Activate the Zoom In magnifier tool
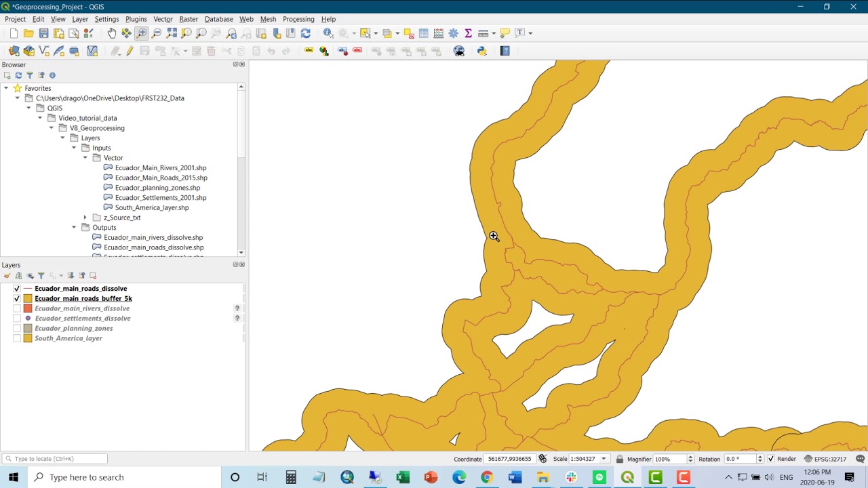 (x=142, y=33)
